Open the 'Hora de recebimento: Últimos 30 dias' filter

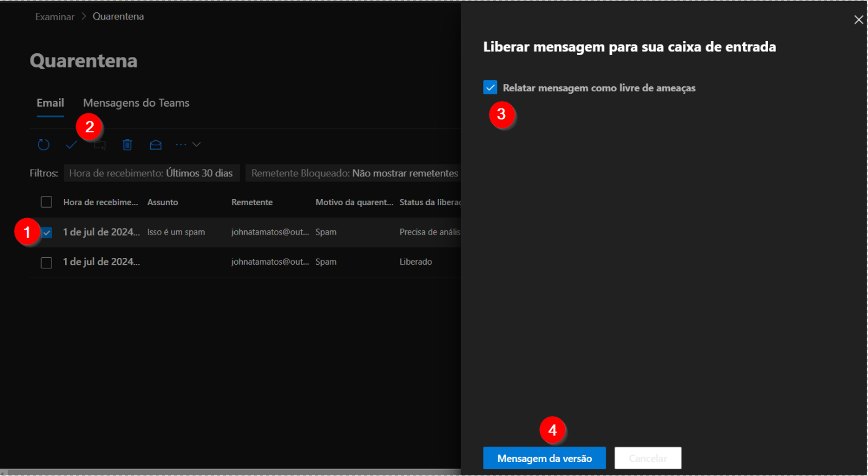click(x=151, y=173)
